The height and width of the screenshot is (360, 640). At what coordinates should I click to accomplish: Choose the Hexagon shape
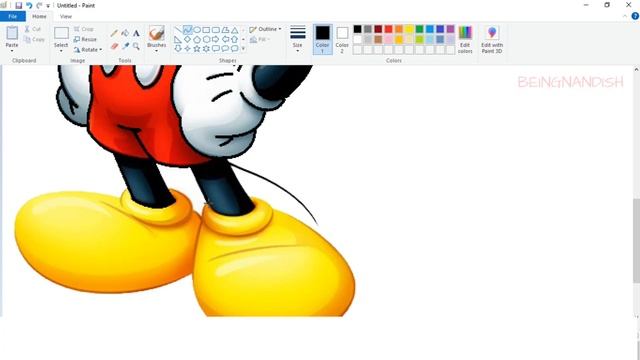click(x=206, y=39)
